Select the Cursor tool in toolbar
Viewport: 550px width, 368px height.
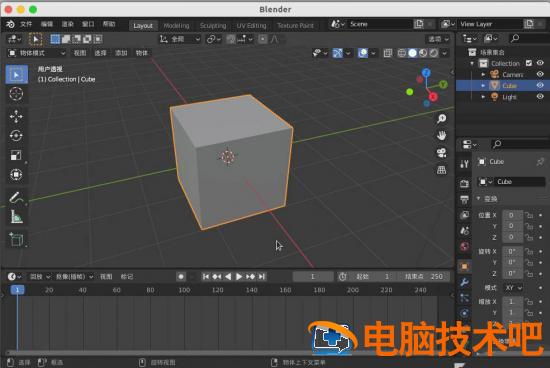click(x=16, y=94)
